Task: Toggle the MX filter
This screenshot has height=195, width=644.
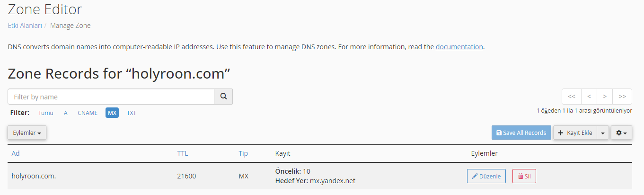Action: click(112, 113)
